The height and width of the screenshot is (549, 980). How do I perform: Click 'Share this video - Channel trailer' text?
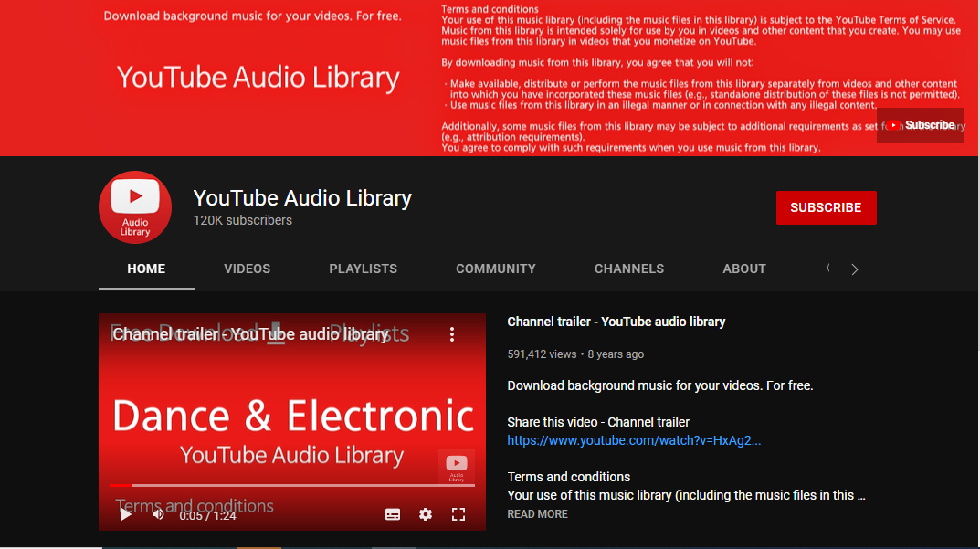[598, 422]
